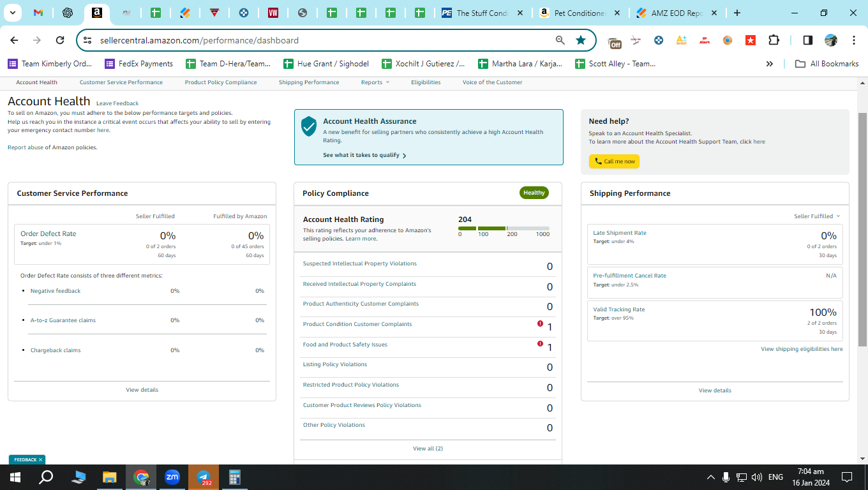Switch to 'The Stuff Cond...' browser tab
The image size is (868, 490).
(x=483, y=13)
